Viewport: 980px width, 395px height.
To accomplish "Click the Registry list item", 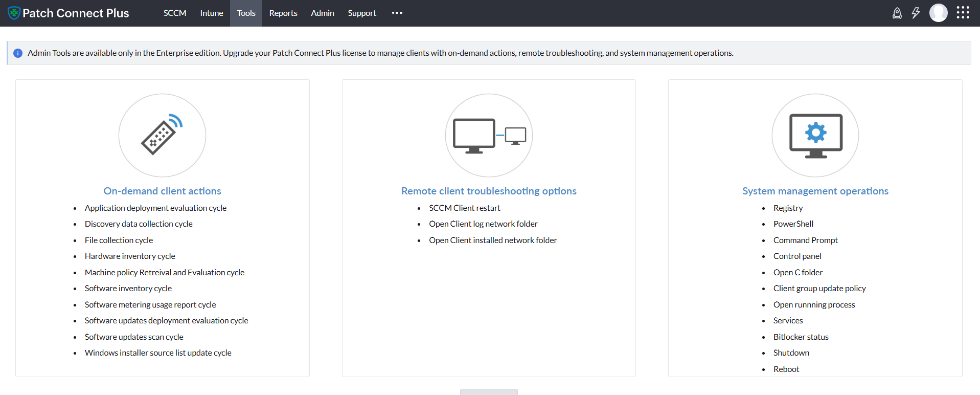I will pyautogui.click(x=788, y=208).
